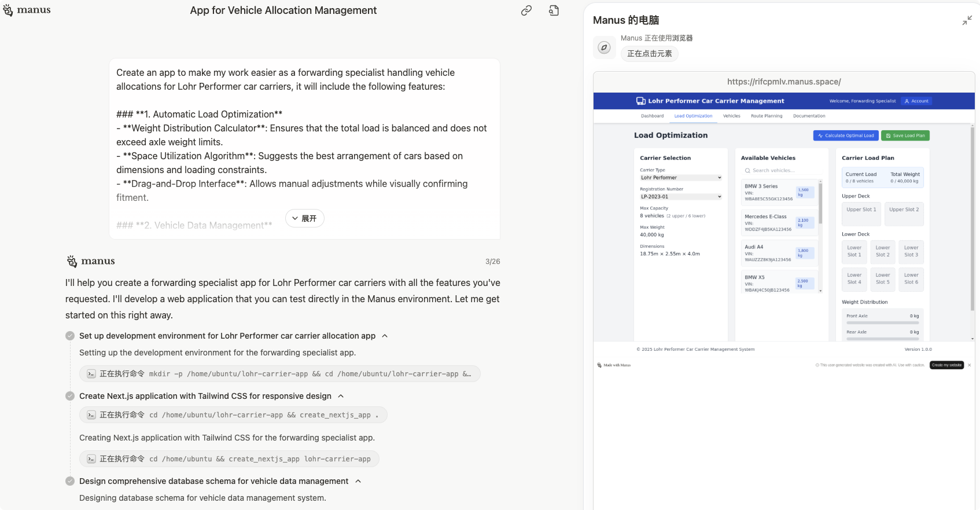The image size is (980, 510).
Task: Click checkmark for Create Next.js application step
Action: (x=70, y=396)
